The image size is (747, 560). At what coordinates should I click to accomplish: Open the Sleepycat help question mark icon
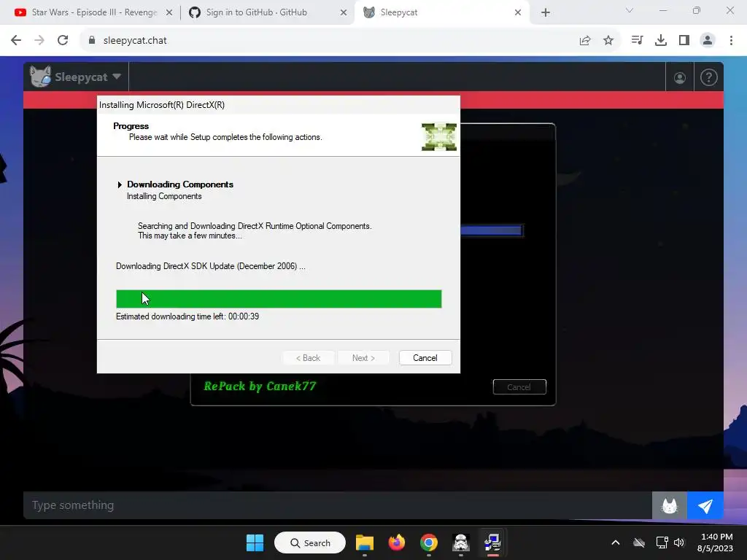coord(709,77)
